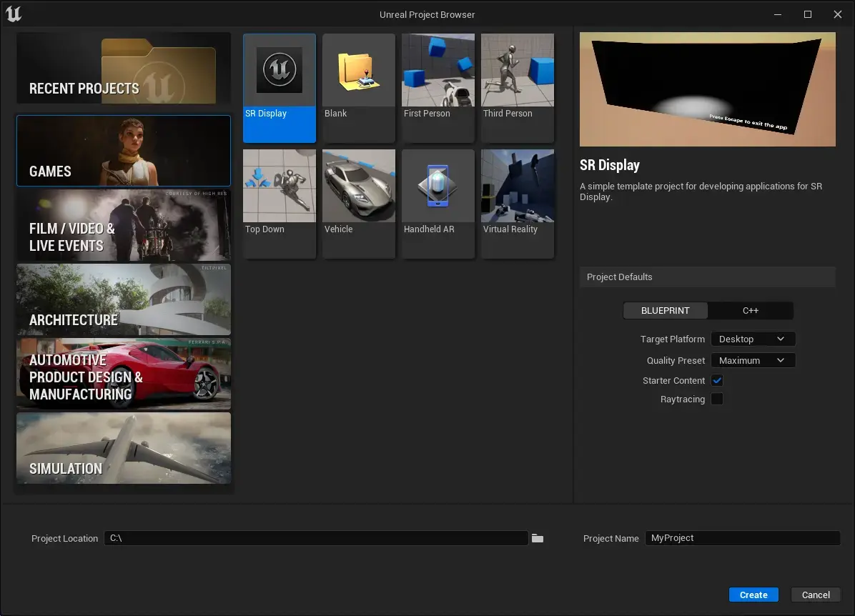Image resolution: width=855 pixels, height=616 pixels.
Task: Pick the Handheld AR template
Action: pyautogui.click(x=438, y=187)
